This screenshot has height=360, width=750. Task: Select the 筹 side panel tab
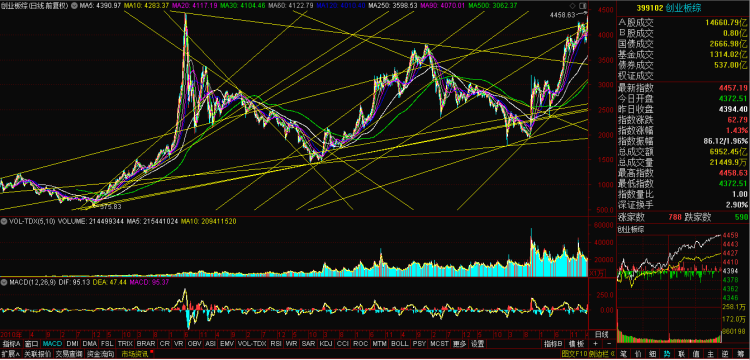click(740, 354)
